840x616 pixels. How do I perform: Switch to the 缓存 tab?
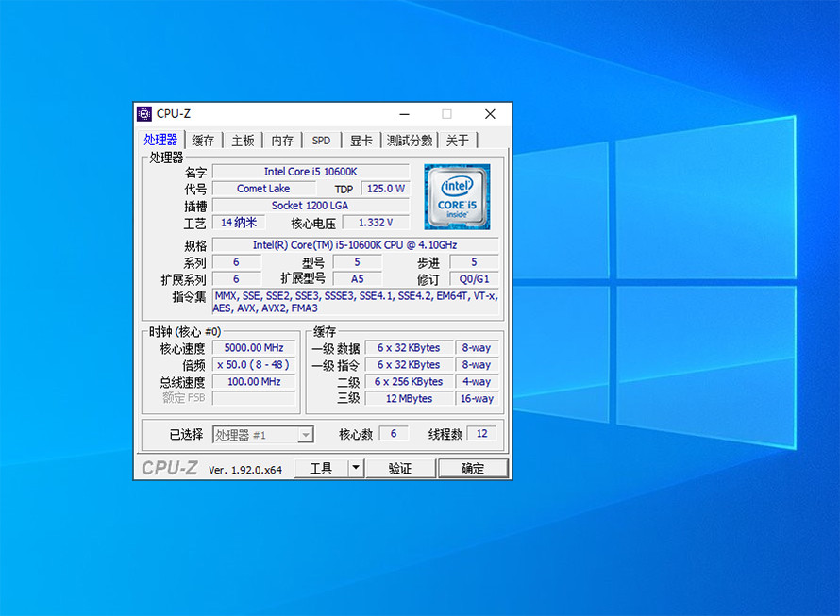coord(203,141)
